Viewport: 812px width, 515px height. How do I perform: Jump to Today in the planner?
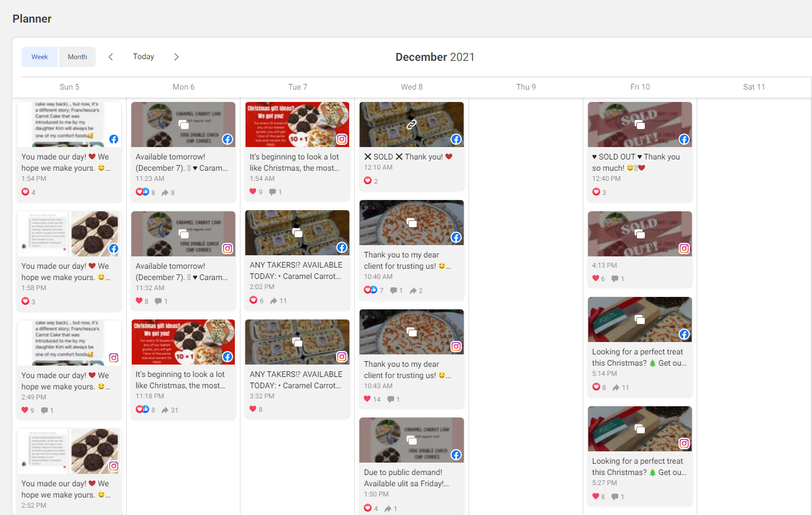144,56
